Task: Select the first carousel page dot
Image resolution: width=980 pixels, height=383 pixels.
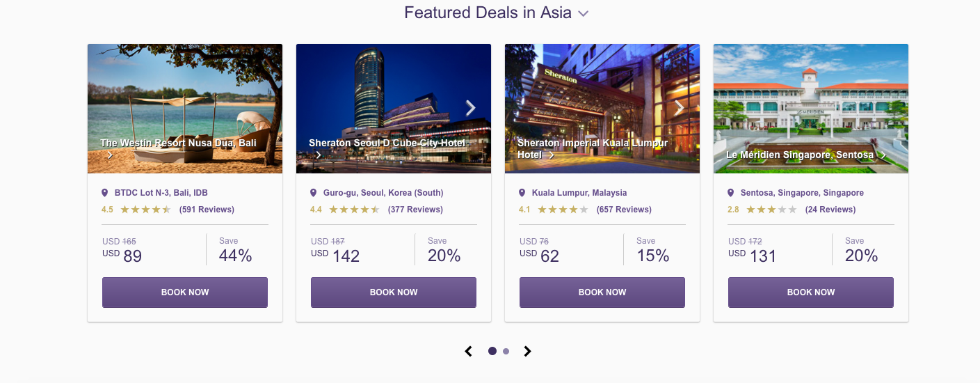Action: 492,351
